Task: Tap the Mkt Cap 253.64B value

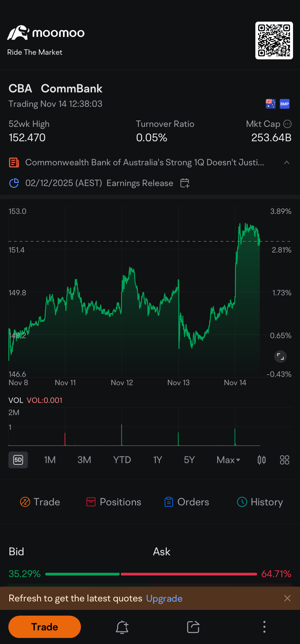Action: tap(271, 138)
